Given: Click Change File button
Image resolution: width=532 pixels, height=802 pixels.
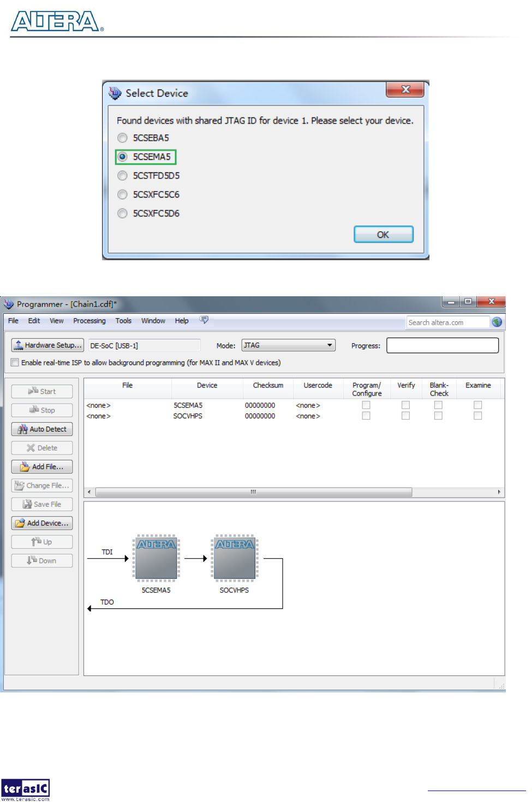Looking at the screenshot, I should pyautogui.click(x=42, y=486).
